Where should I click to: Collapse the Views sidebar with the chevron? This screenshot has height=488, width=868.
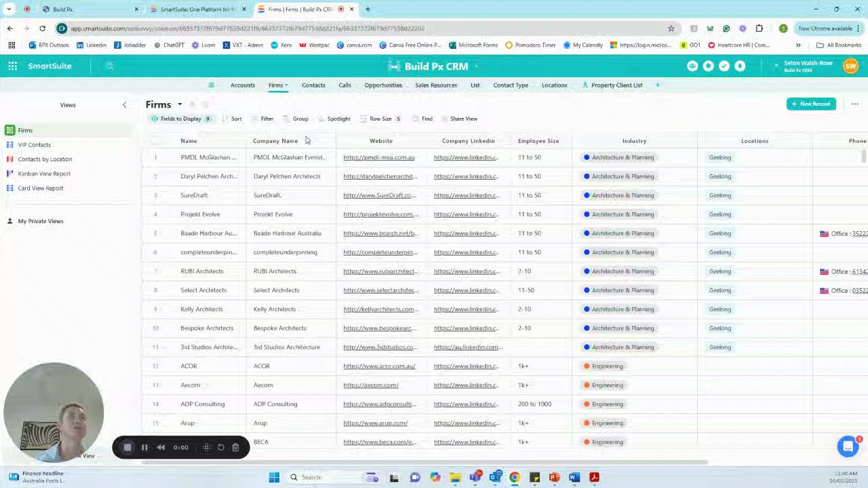point(124,104)
